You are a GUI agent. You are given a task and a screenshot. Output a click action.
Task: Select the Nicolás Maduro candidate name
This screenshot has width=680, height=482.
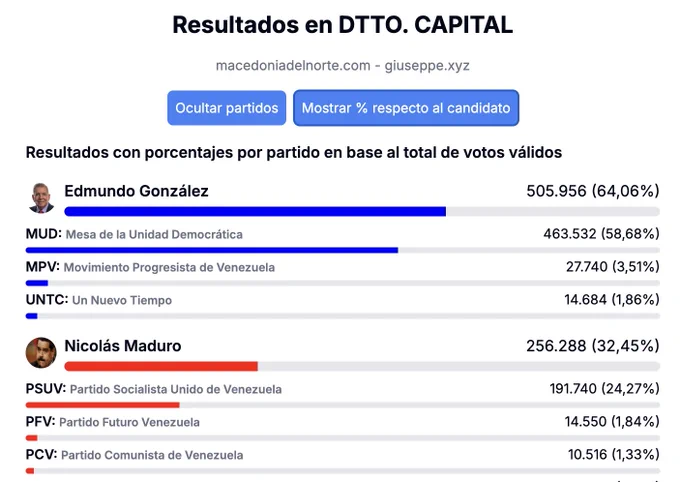(123, 346)
